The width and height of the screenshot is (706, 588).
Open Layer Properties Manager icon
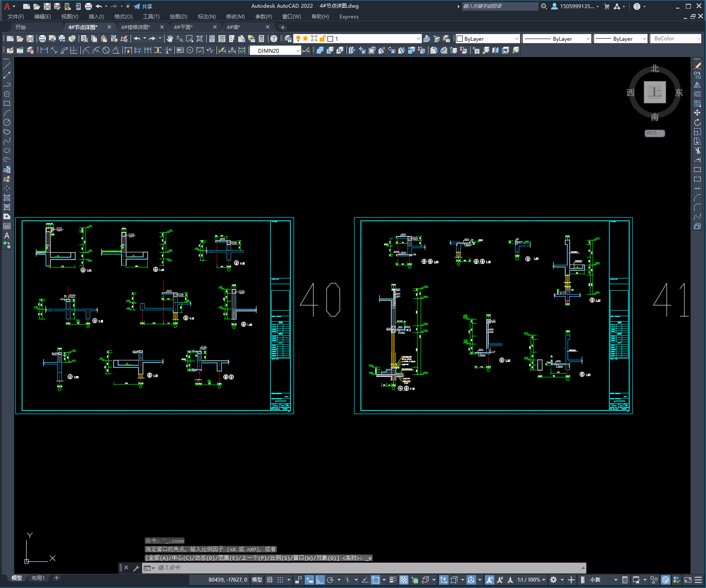[x=288, y=39]
